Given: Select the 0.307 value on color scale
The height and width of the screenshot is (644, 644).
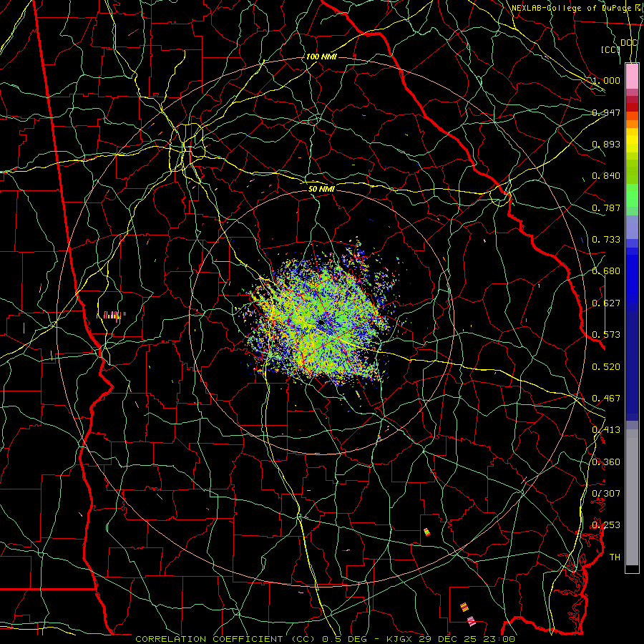Looking at the screenshot, I should [x=606, y=494].
